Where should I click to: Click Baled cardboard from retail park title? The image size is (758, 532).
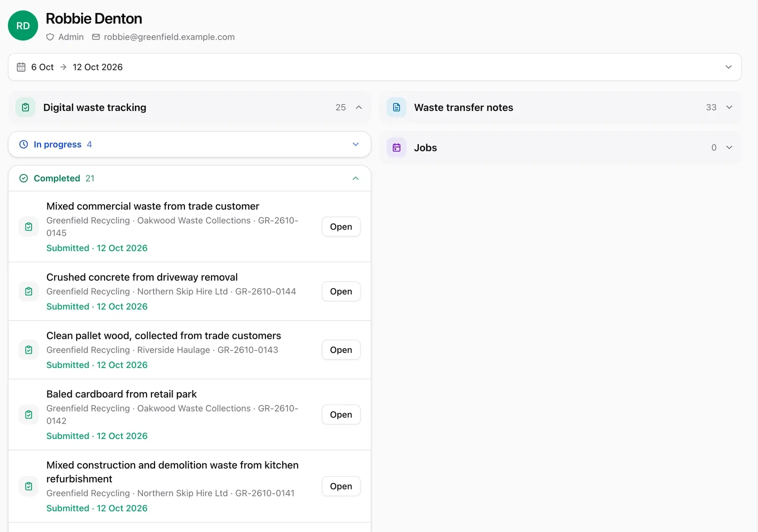pyautogui.click(x=121, y=394)
